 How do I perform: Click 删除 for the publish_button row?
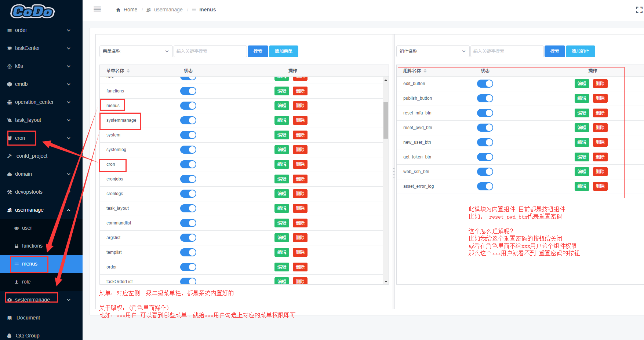click(600, 98)
